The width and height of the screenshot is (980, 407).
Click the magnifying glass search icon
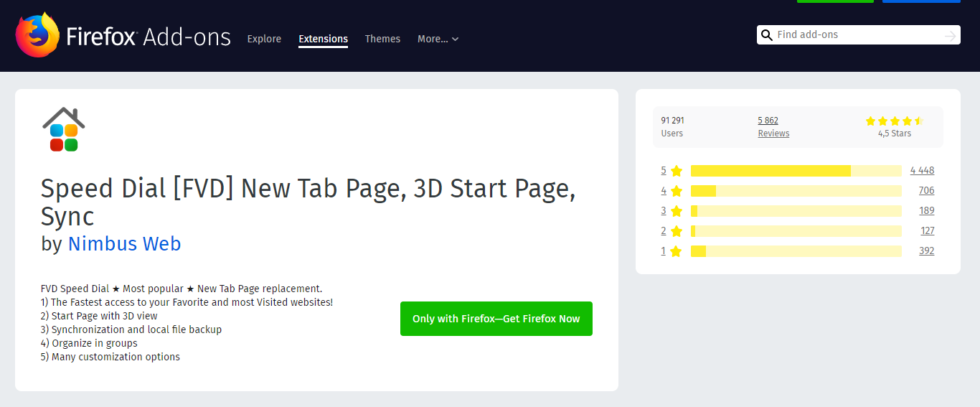point(767,35)
